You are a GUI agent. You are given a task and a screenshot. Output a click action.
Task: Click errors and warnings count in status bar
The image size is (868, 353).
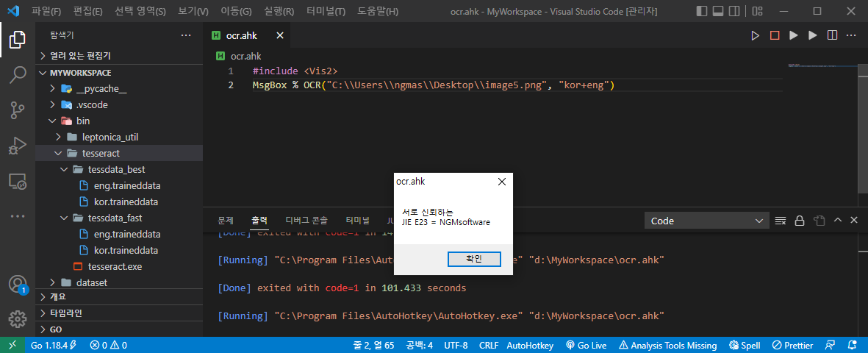tap(109, 345)
